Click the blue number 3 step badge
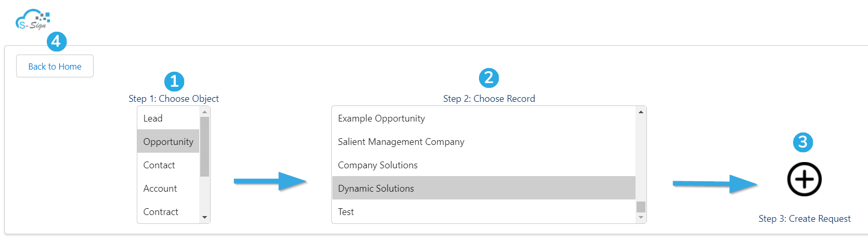This screenshot has width=868, height=241. click(802, 142)
